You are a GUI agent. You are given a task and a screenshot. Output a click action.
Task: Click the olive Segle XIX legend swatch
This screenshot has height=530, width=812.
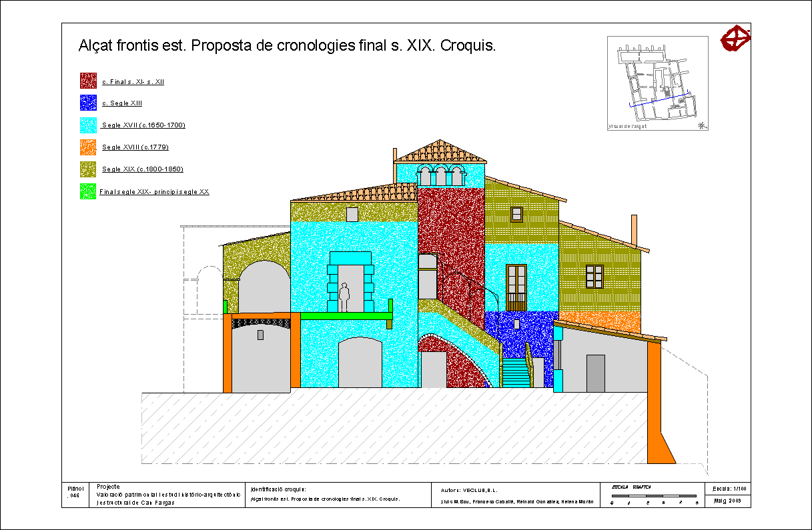(x=89, y=169)
